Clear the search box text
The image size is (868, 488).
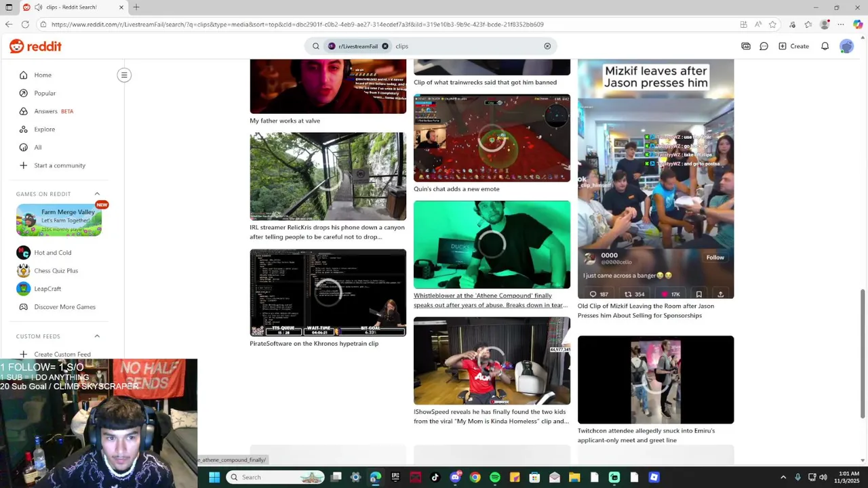(547, 46)
